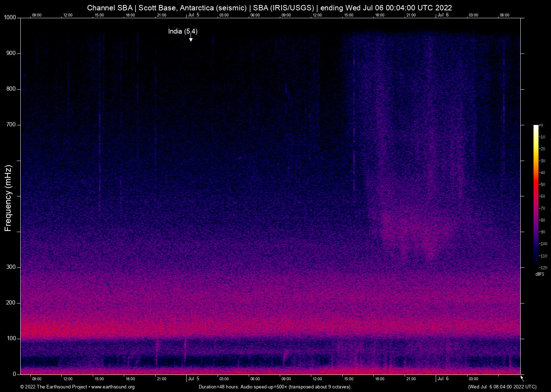
Task: Click the Wed Jul 6 08:04:00 timestamp
Action: click(502, 387)
